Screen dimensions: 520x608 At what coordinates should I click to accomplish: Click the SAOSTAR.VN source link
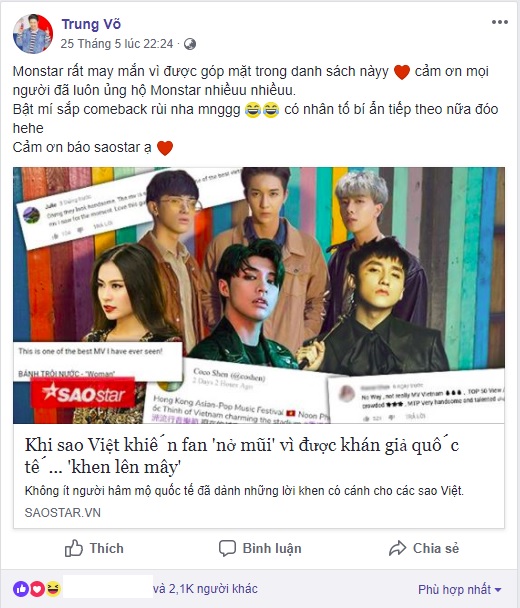click(63, 513)
